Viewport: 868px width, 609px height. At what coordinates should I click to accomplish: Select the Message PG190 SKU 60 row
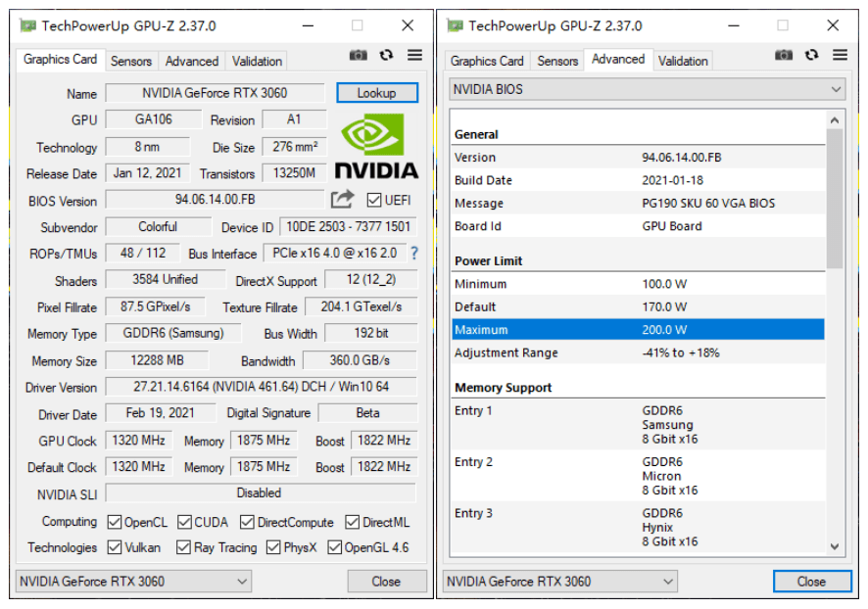pyautogui.click(x=639, y=203)
